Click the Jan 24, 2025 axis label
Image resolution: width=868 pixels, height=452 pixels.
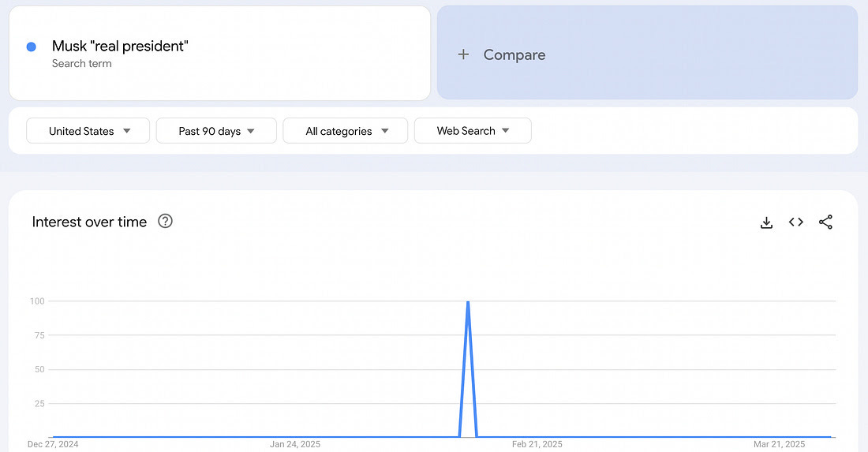coord(295,444)
